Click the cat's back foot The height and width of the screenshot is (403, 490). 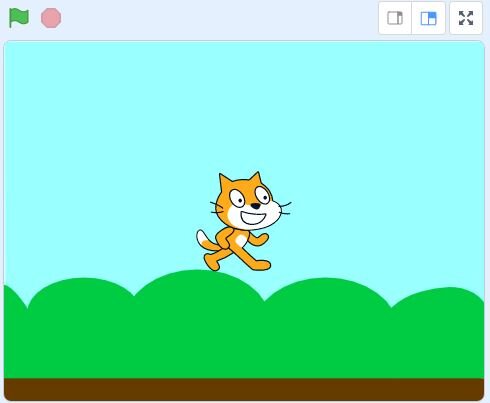coord(212,262)
